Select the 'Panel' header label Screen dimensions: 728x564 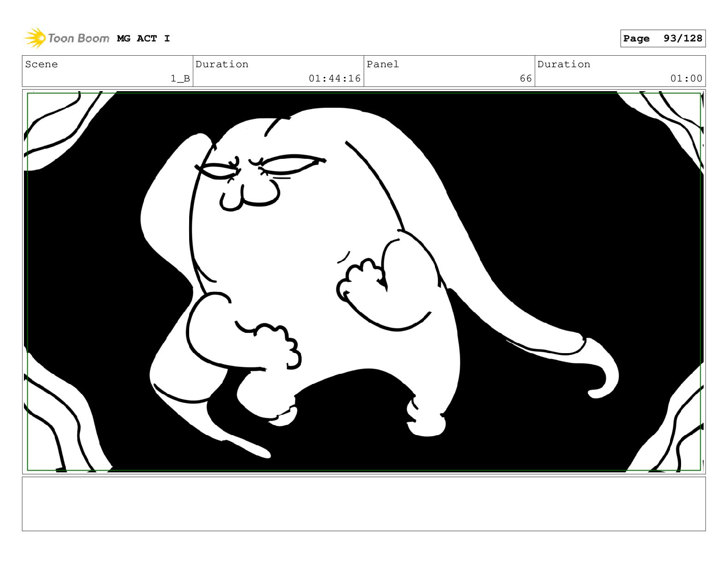(x=383, y=64)
